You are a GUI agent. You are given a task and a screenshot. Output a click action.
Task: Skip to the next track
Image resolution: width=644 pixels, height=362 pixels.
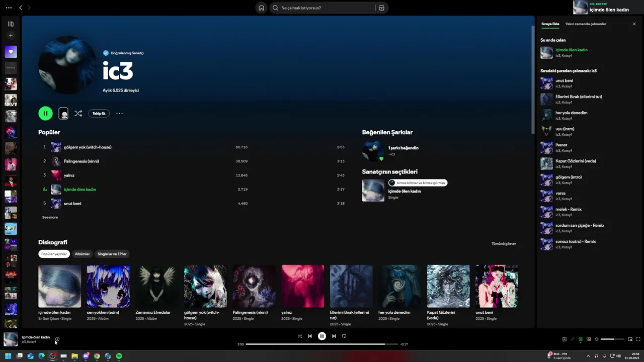tap(334, 336)
